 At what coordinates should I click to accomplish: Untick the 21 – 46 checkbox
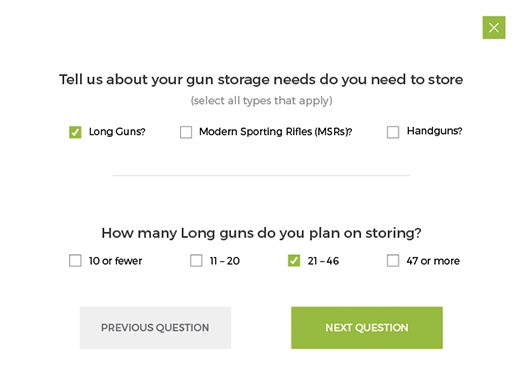tap(294, 261)
